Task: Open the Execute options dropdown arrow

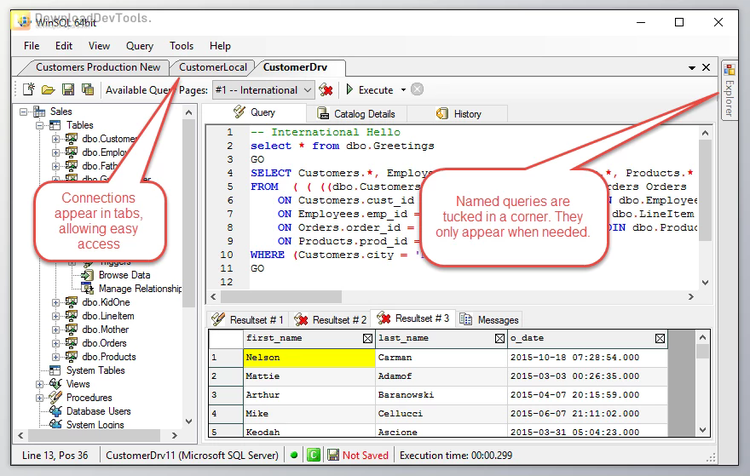Action: pos(403,90)
